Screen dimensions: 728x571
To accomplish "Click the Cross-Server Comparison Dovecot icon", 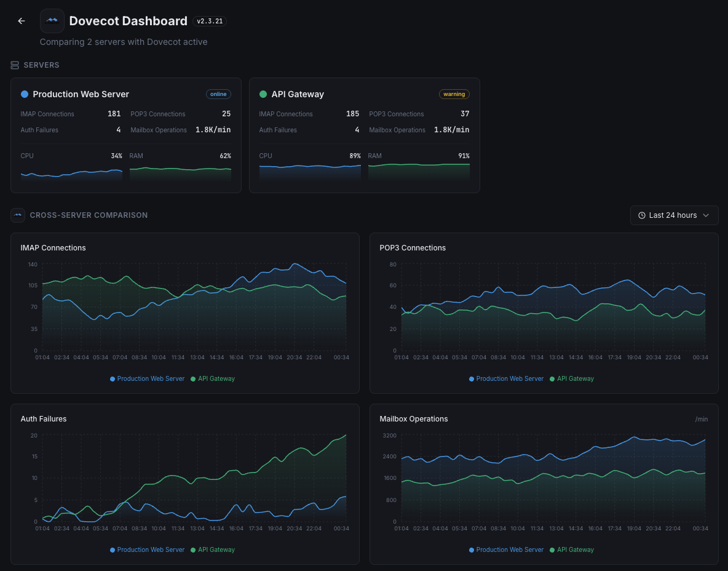I will pos(18,215).
